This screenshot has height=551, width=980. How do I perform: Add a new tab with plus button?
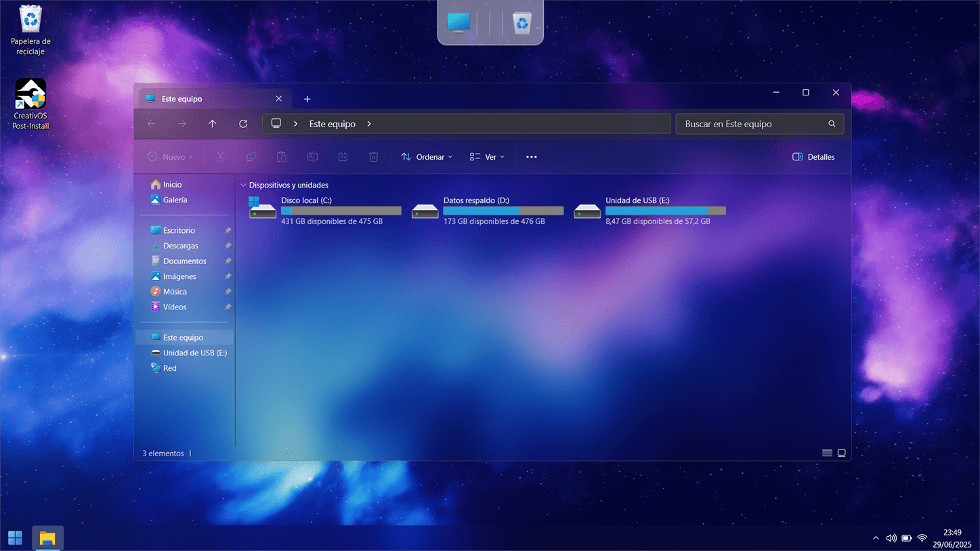click(x=307, y=99)
